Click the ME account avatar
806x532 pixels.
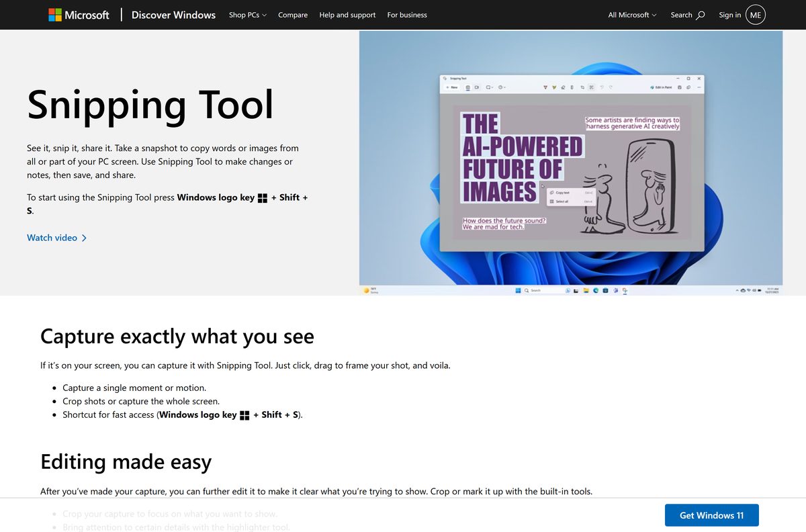tap(756, 15)
